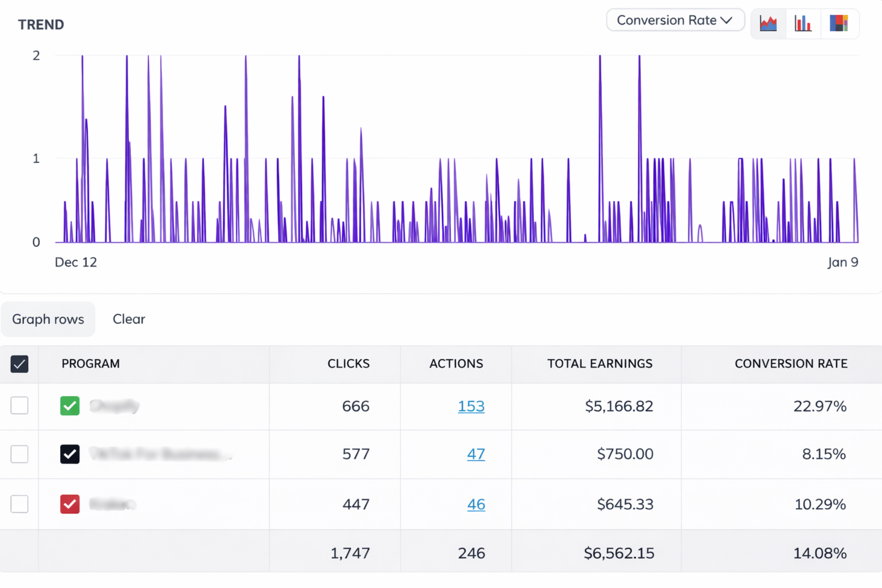Open the 46 actions link

click(x=476, y=504)
